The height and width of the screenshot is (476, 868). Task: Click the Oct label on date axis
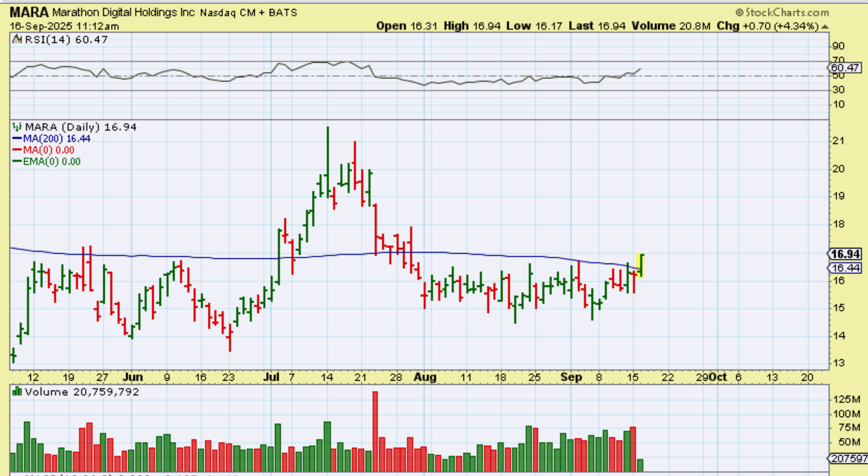[x=718, y=377]
